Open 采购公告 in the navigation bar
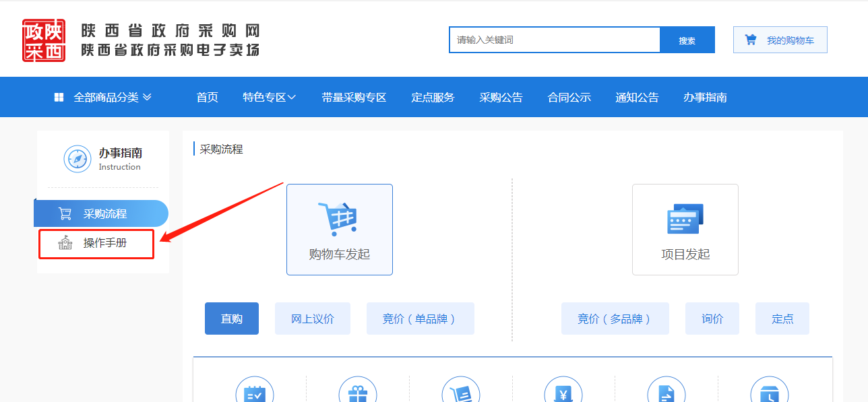 click(x=501, y=97)
